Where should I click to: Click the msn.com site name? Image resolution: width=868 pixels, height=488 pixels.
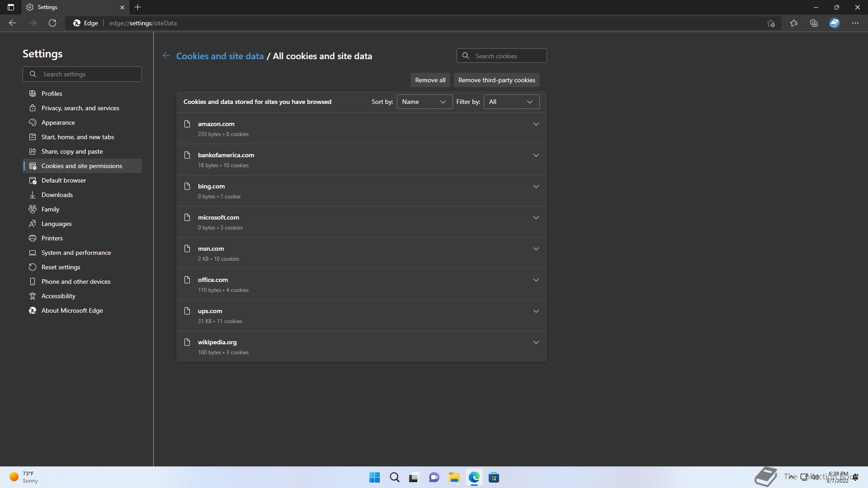coord(211,249)
